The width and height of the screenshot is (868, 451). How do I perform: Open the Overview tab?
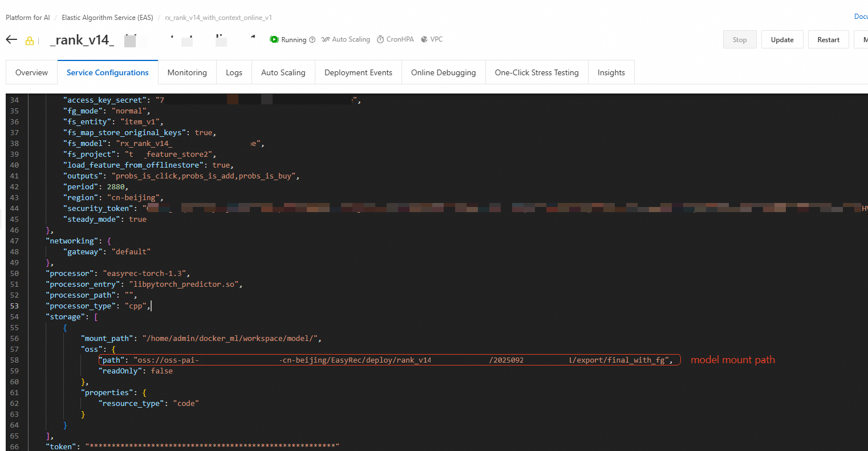(x=32, y=72)
